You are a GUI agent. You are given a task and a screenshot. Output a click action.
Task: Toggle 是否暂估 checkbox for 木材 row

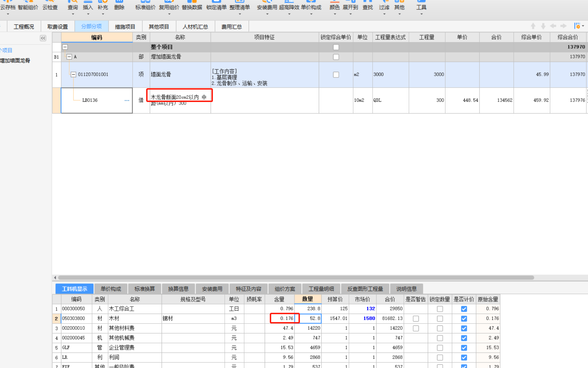[416, 319]
